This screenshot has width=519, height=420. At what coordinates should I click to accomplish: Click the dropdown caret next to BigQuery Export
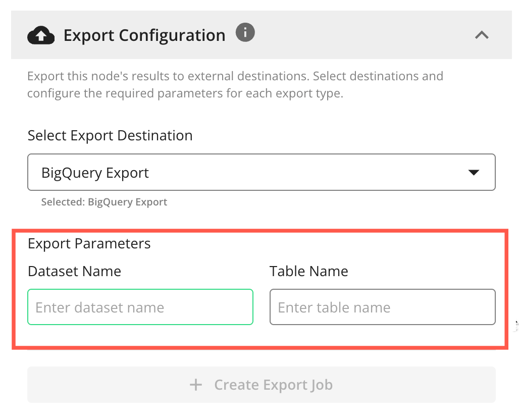tap(474, 172)
